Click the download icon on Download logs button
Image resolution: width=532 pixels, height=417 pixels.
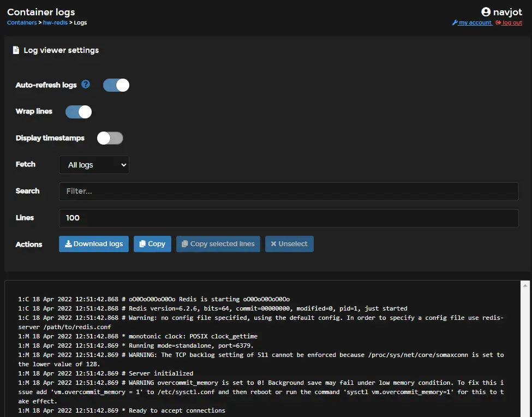pos(69,243)
